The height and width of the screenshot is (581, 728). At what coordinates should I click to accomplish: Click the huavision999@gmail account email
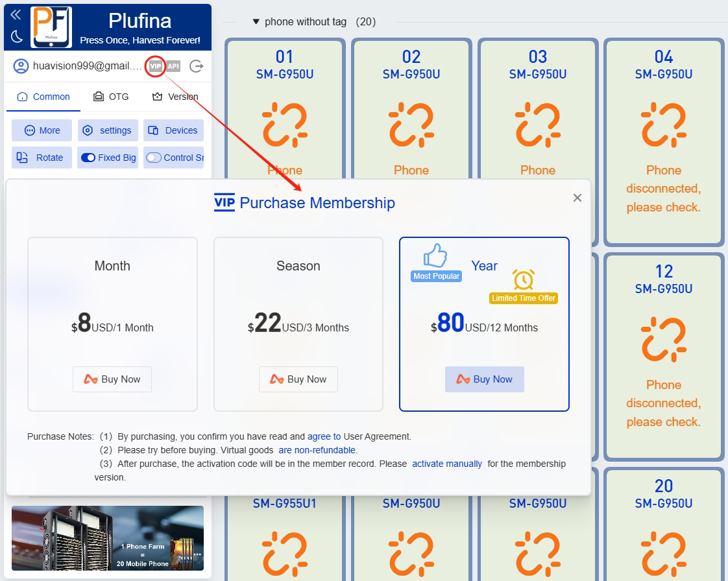tap(88, 66)
